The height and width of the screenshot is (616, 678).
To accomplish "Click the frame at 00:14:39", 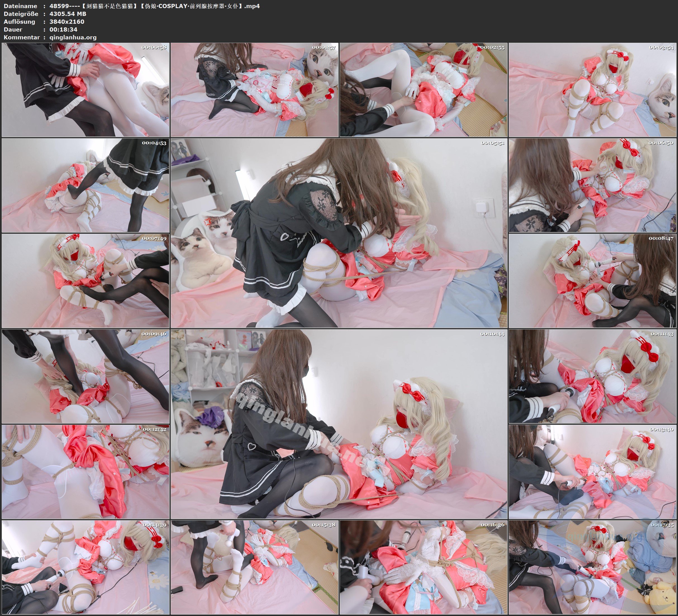I will [85, 567].
